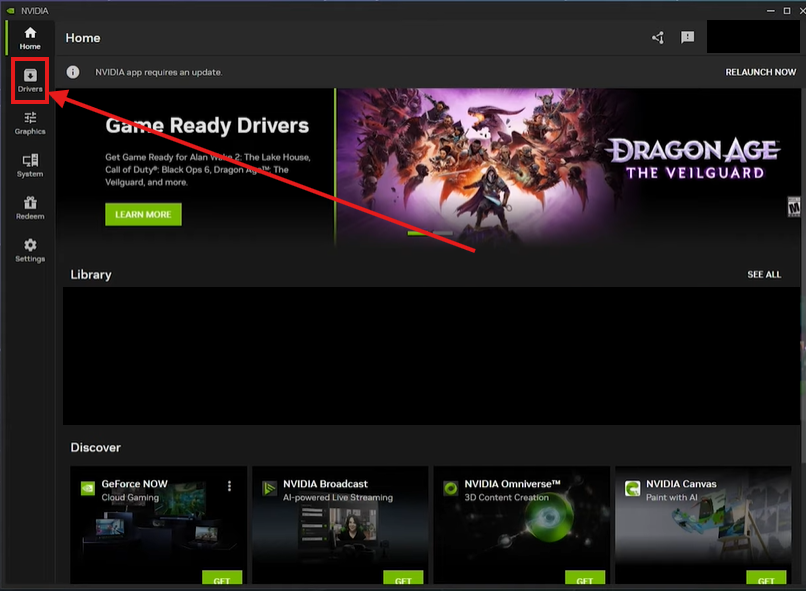Open the NVIDIA Canvas Paint with AI card
The width and height of the screenshot is (806, 591).
(x=703, y=525)
